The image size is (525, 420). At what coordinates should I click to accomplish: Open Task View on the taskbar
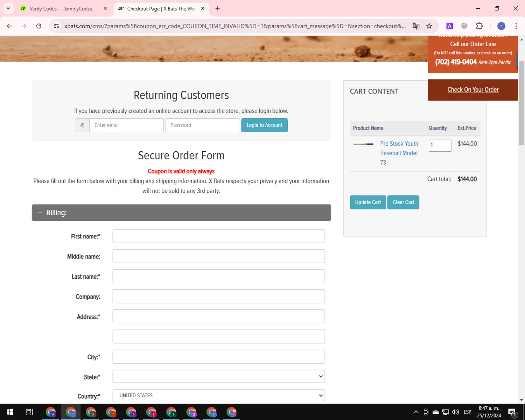click(30, 412)
